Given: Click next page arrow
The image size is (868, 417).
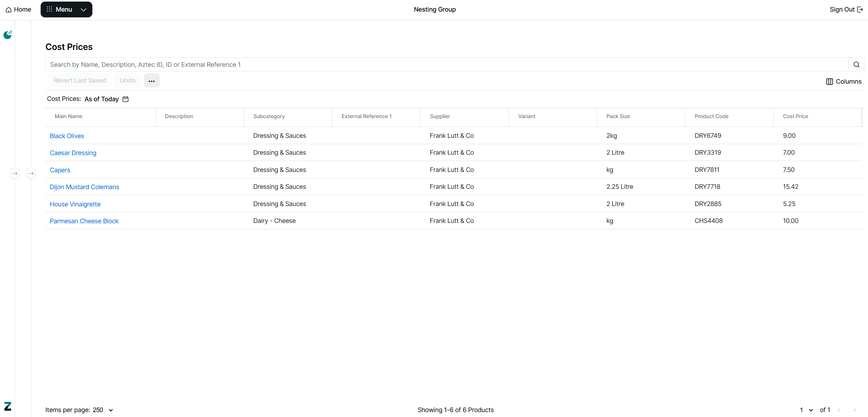Looking at the screenshot, I should pyautogui.click(x=855, y=410).
